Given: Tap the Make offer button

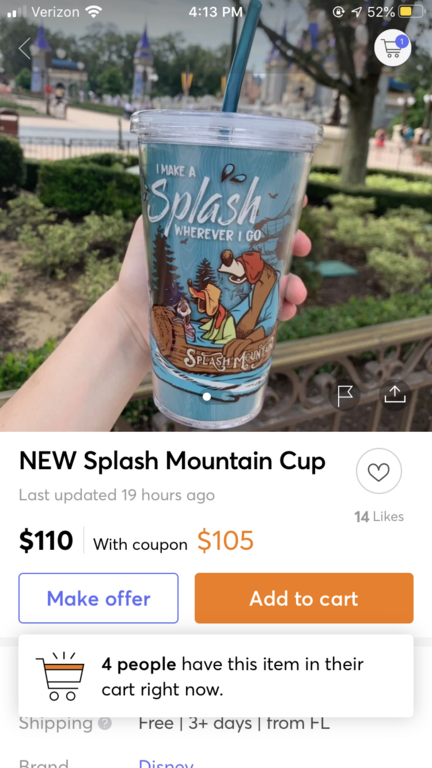Looking at the screenshot, I should (98, 598).
